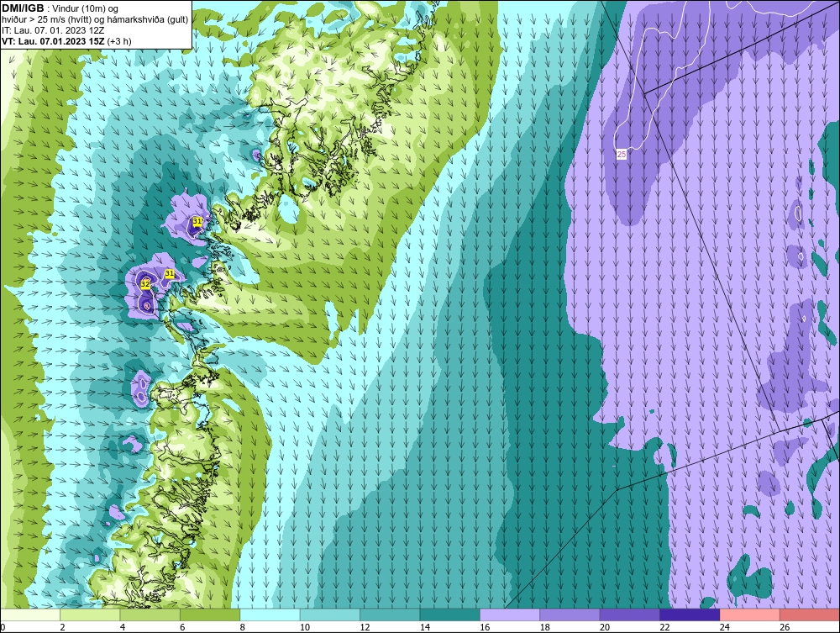The image size is (840, 633).
Task: Click the 16–18 m/s lavender legend swatch
Action: point(510,615)
